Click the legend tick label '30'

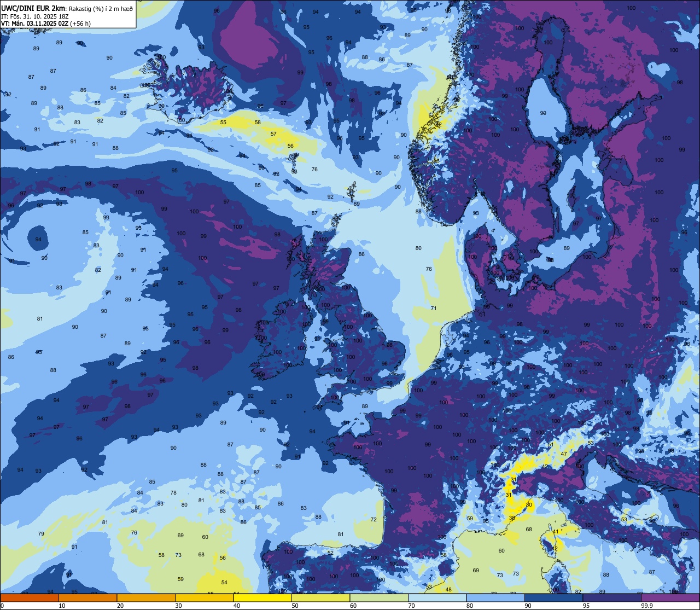coord(178,606)
